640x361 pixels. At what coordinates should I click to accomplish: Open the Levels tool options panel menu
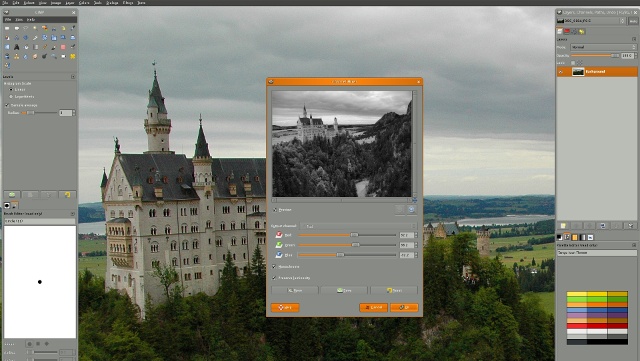pos(73,77)
